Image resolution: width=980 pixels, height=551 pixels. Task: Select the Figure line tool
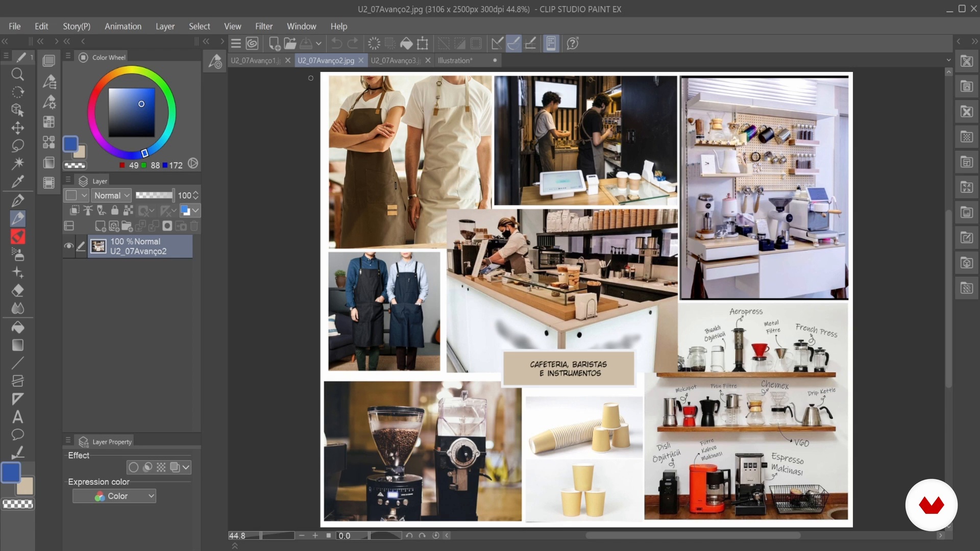point(17,363)
